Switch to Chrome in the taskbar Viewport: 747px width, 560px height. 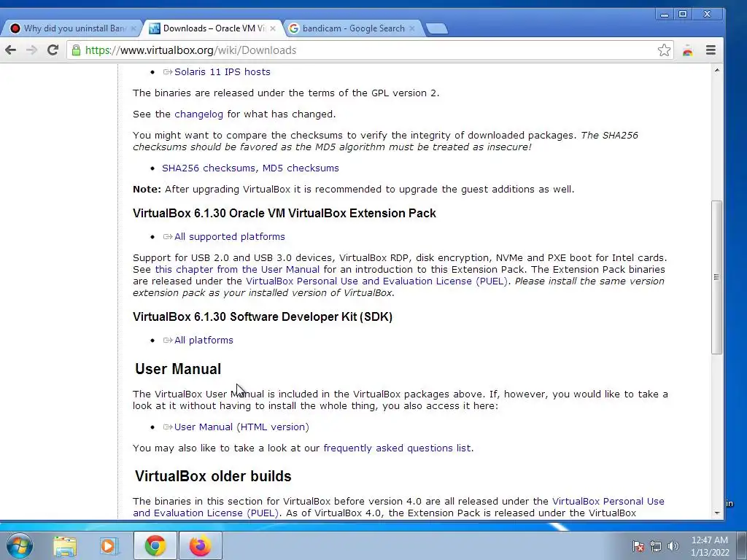point(155,545)
